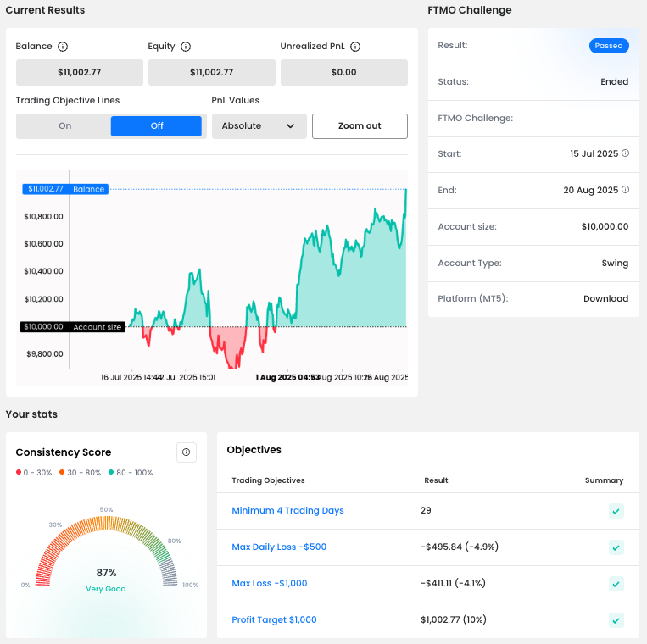Click the info icon beside End date

tap(626, 190)
